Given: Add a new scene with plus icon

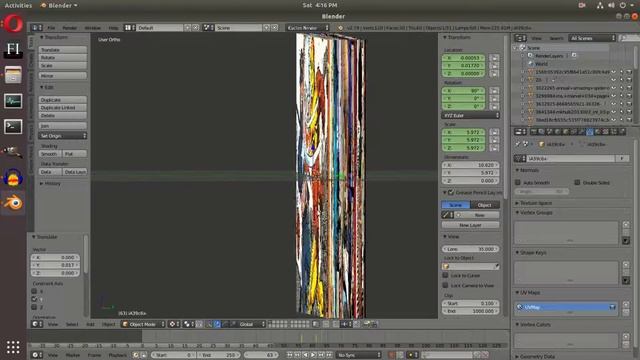Looking at the screenshot, I should click(x=267, y=28).
